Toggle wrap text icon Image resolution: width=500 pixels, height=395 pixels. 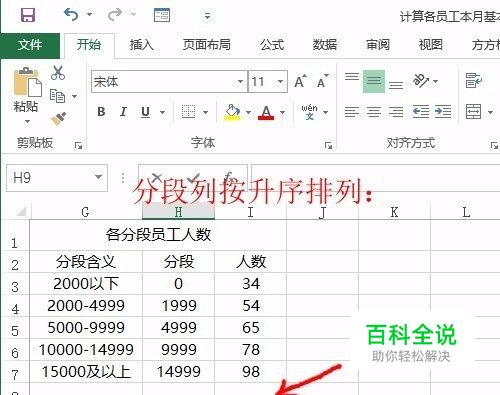tap(474, 81)
